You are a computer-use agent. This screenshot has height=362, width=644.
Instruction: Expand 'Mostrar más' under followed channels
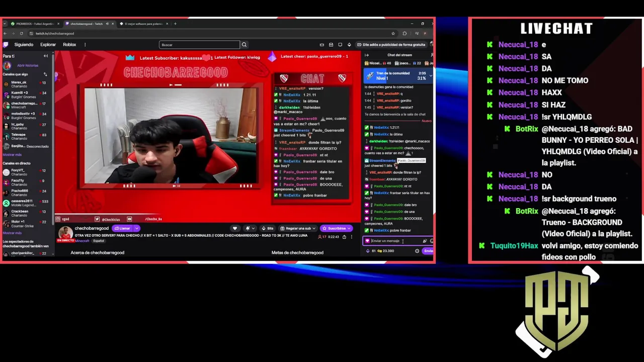pos(12,155)
